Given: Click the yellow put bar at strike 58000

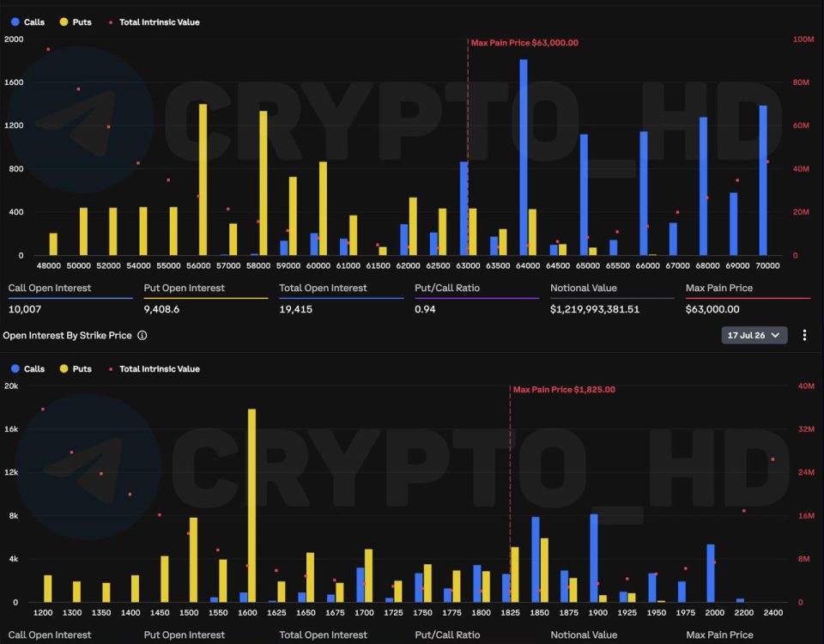Looking at the screenshot, I should 264,183.
